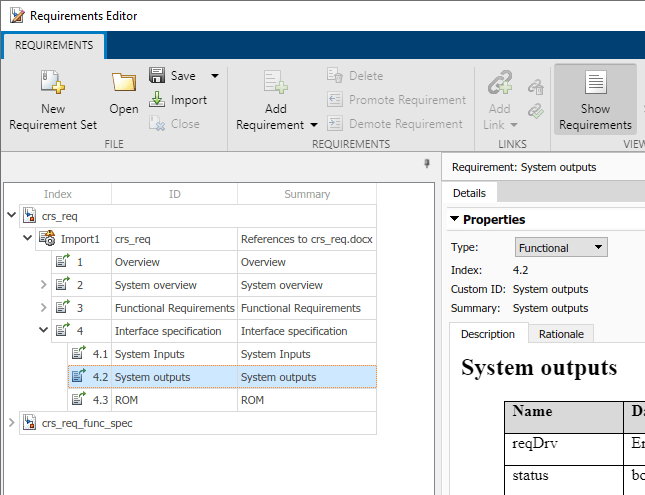Click the Add Link chain icon
Image resolution: width=645 pixels, height=495 pixels.
click(x=500, y=84)
